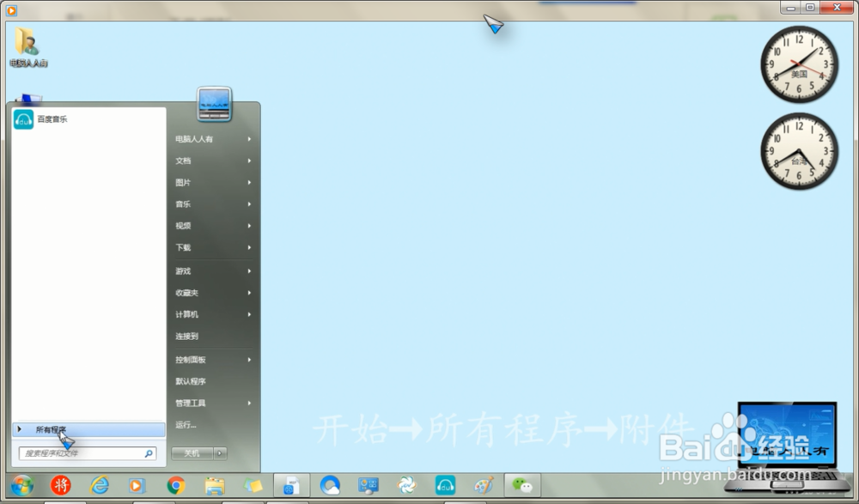Select the 电脑人人有 desktop folder icon
The width and height of the screenshot is (859, 504).
point(28,47)
